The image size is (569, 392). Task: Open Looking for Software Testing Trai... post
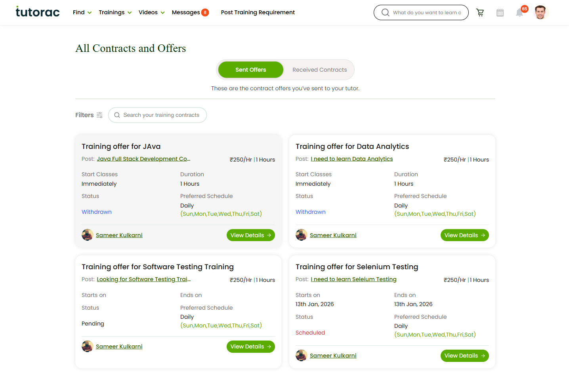pyautogui.click(x=143, y=279)
